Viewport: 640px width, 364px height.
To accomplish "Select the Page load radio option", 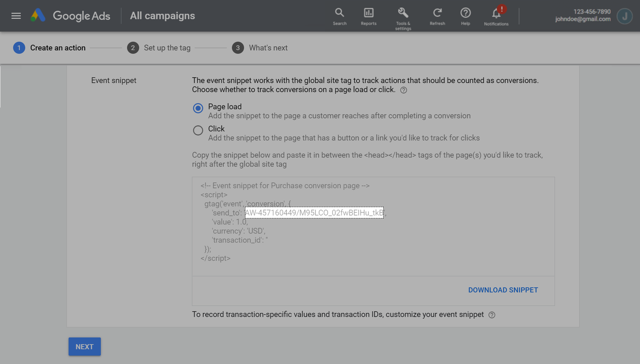I will pos(198,108).
